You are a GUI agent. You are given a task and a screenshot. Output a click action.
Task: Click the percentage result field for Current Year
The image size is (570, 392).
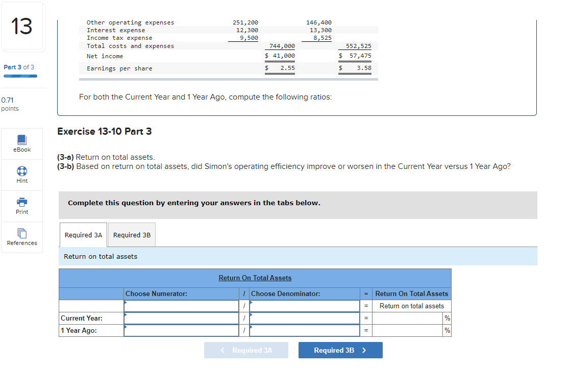coord(408,318)
